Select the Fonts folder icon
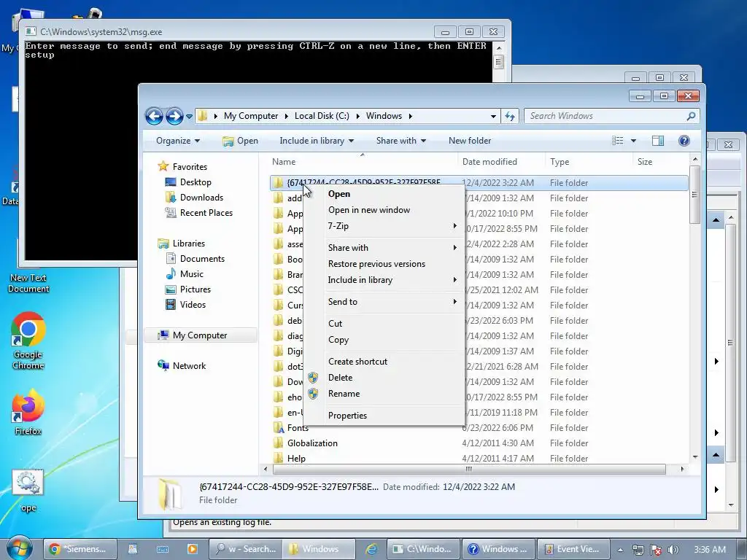747x560 pixels. coord(279,427)
